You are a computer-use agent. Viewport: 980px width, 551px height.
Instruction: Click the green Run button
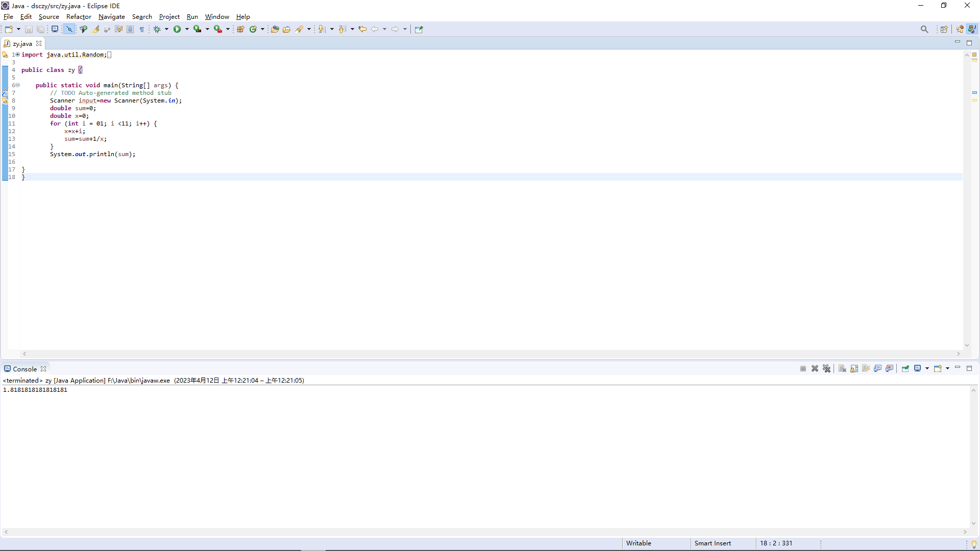(177, 29)
